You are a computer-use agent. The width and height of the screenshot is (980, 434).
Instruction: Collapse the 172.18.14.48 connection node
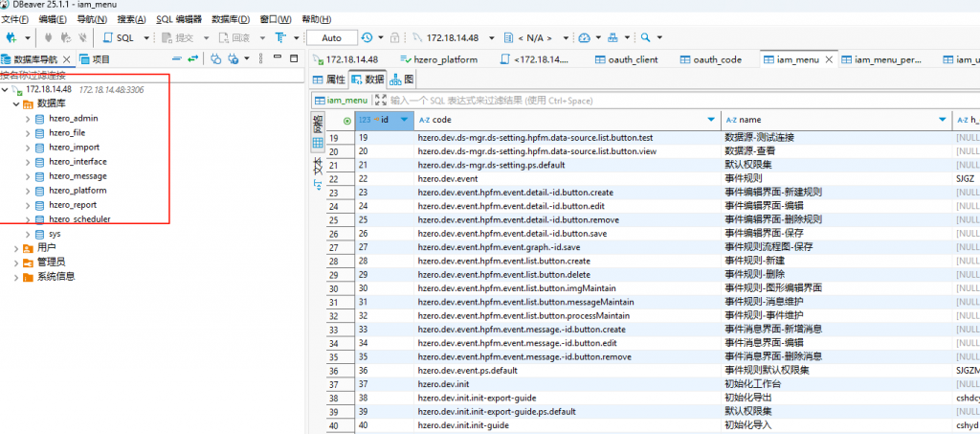click(x=6, y=89)
